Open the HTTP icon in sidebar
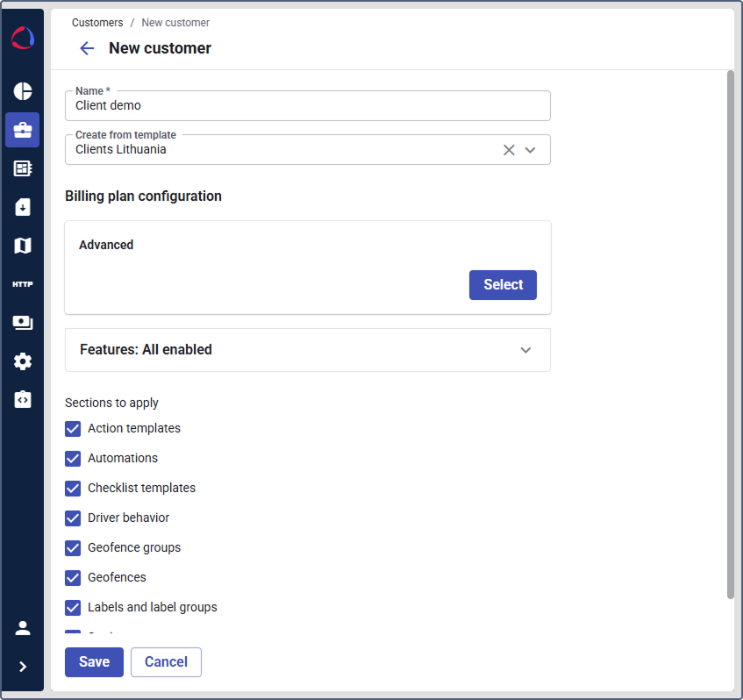Viewport: 743px width, 700px height. (23, 284)
